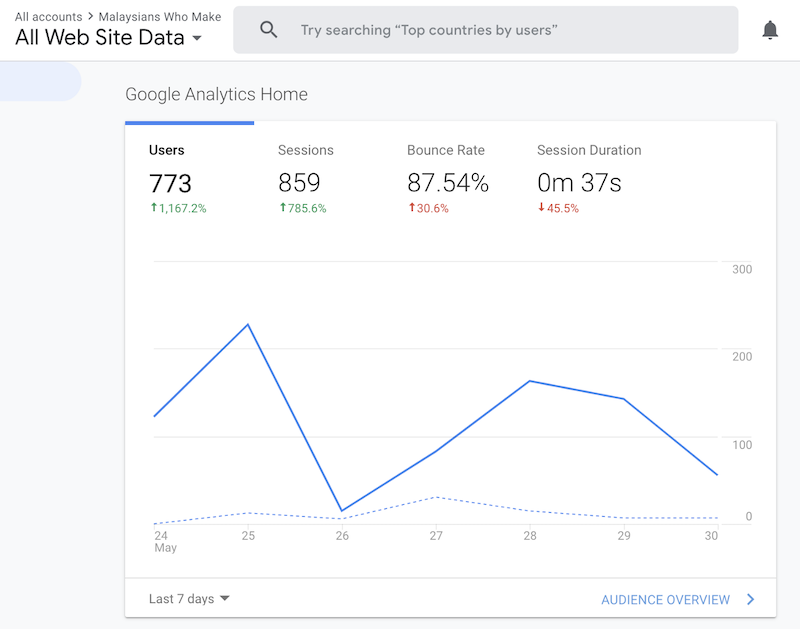Click the 24 May axis label

tap(165, 542)
